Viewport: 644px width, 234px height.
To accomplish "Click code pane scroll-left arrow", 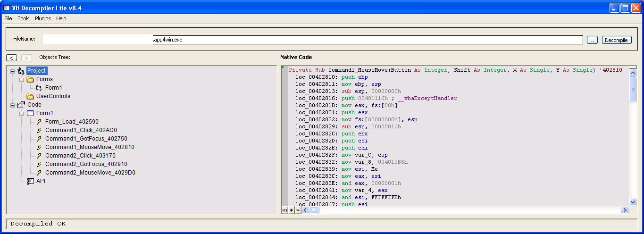I will pyautogui.click(x=305, y=210).
